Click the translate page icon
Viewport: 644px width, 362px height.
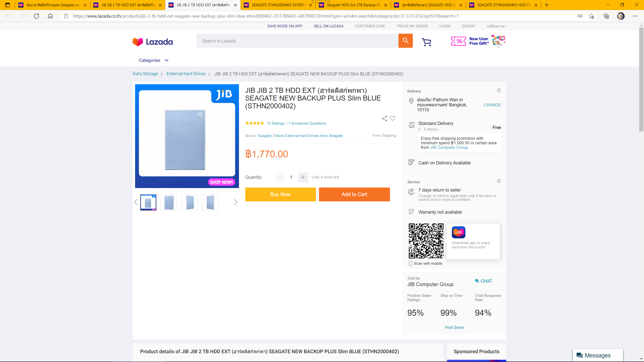(x=580, y=16)
